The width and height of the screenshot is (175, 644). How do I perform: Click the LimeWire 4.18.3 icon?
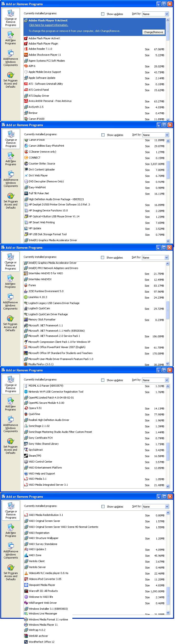click(x=25, y=298)
